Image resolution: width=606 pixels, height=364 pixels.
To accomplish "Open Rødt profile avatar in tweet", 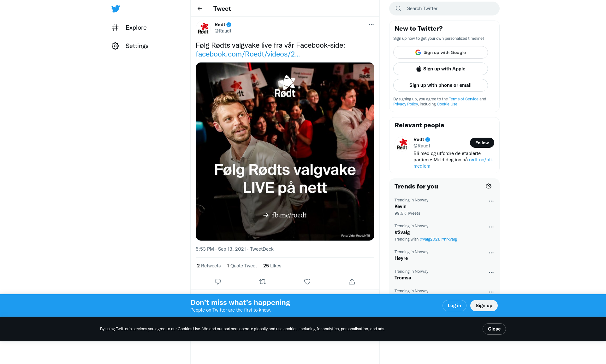I will pyautogui.click(x=203, y=28).
